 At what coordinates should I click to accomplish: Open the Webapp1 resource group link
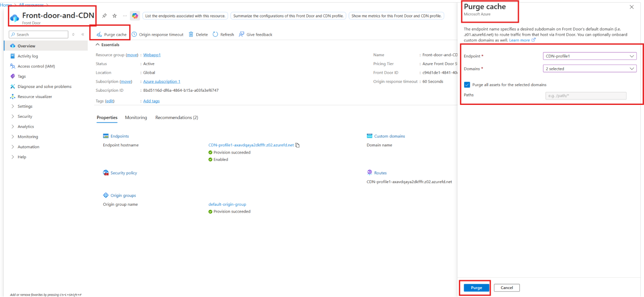tap(152, 55)
